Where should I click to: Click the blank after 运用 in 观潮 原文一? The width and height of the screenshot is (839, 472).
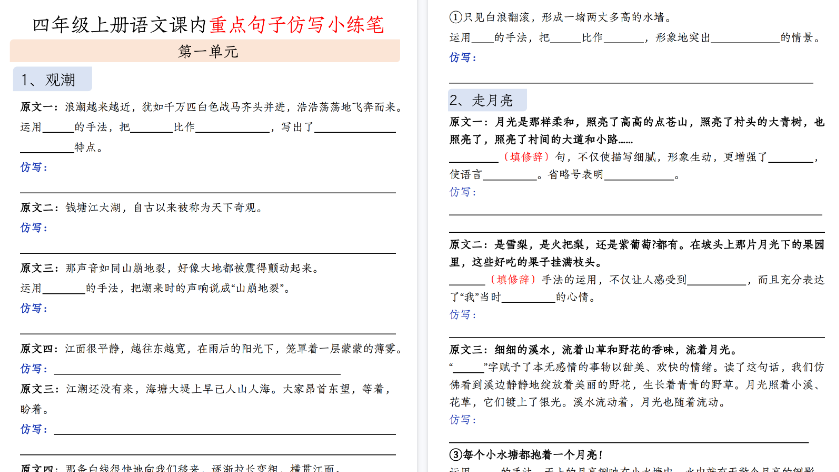point(58,127)
